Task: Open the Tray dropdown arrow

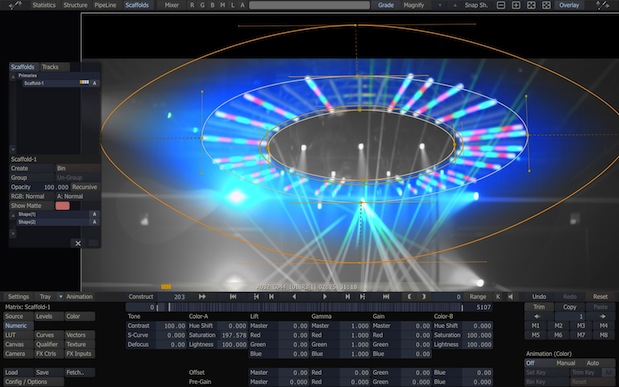Action: [x=60, y=297]
